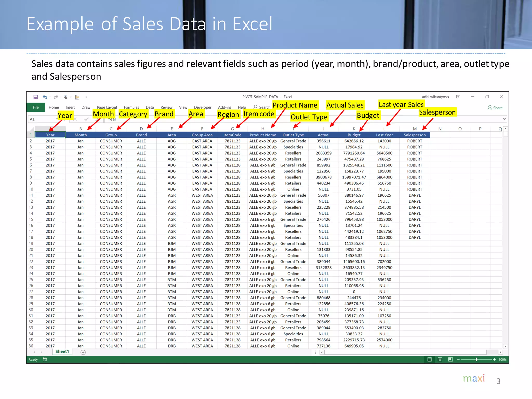Click the Redo arrow icon
The width and height of the screenshot is (532, 399).
coord(56,97)
